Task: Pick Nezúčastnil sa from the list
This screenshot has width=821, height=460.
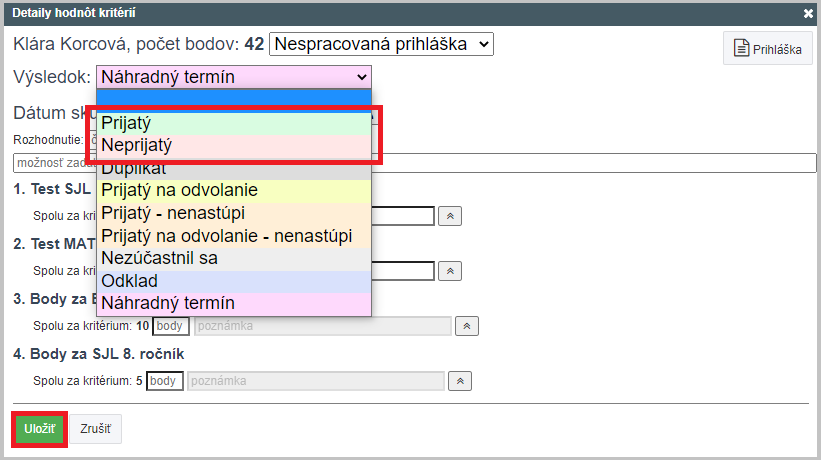Action: [x=234, y=259]
